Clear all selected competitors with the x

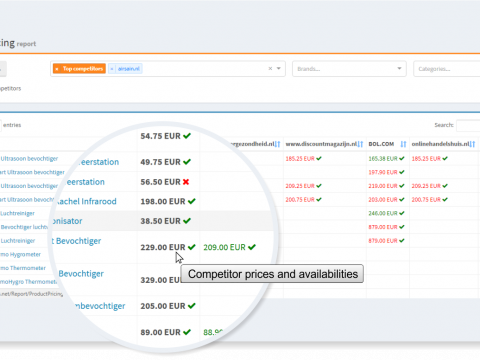point(270,69)
